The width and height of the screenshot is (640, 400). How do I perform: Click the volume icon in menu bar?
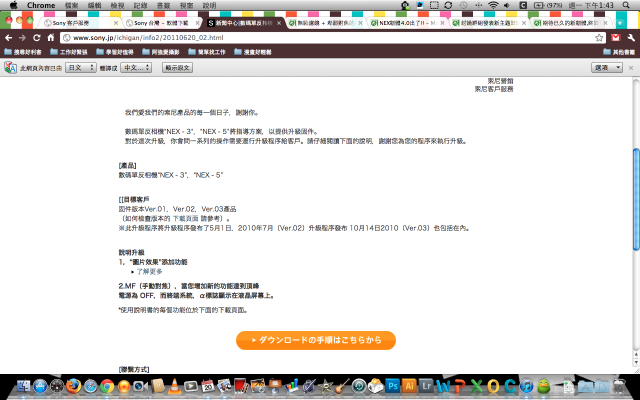(x=507, y=5)
